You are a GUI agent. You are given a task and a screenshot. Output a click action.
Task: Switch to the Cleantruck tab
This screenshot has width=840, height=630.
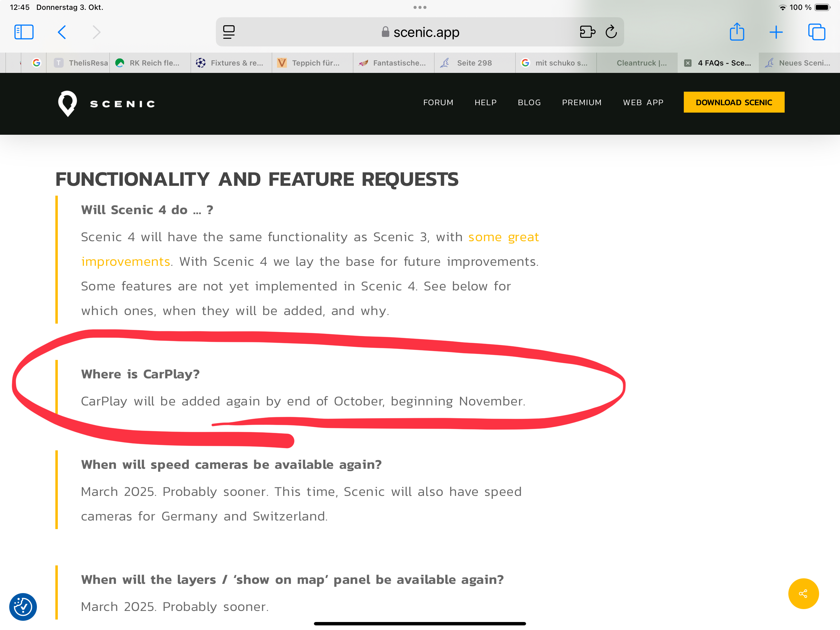click(x=637, y=63)
